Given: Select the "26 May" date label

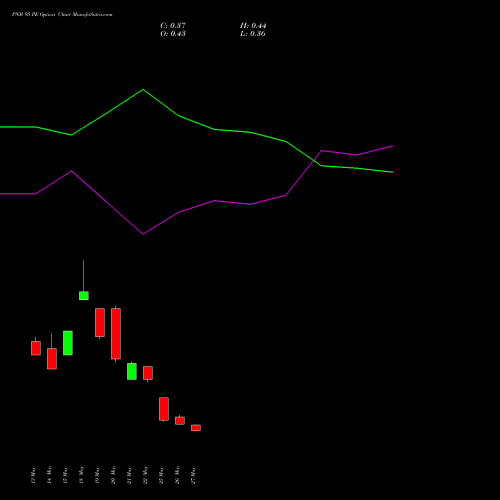Looking at the screenshot, I should (x=177, y=475).
